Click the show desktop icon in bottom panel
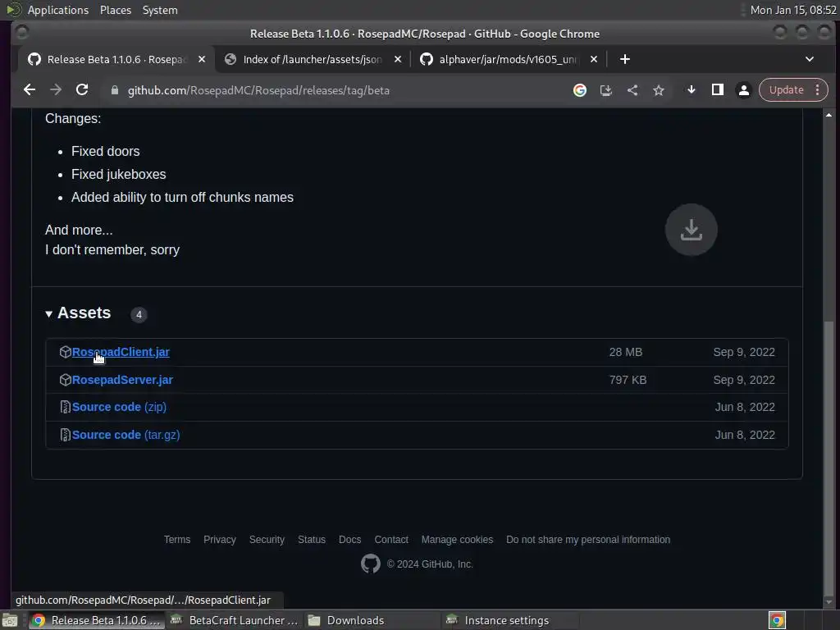This screenshot has height=630, width=840. pos(10,620)
